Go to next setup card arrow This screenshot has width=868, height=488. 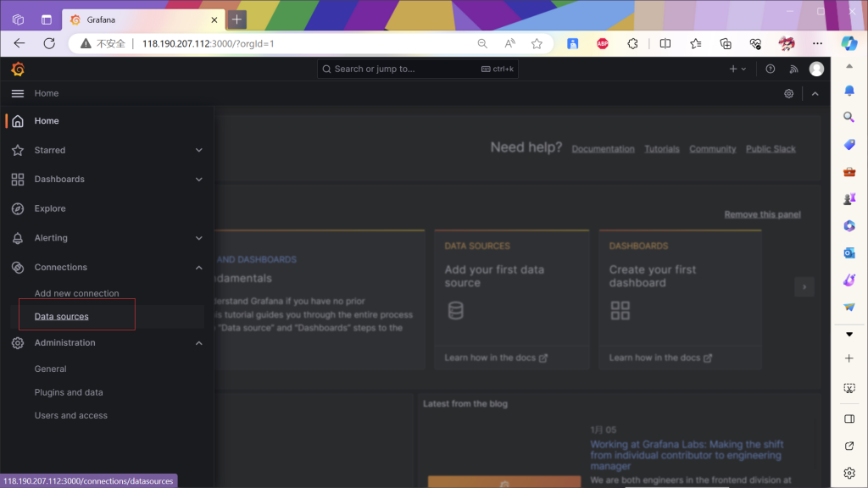(804, 287)
